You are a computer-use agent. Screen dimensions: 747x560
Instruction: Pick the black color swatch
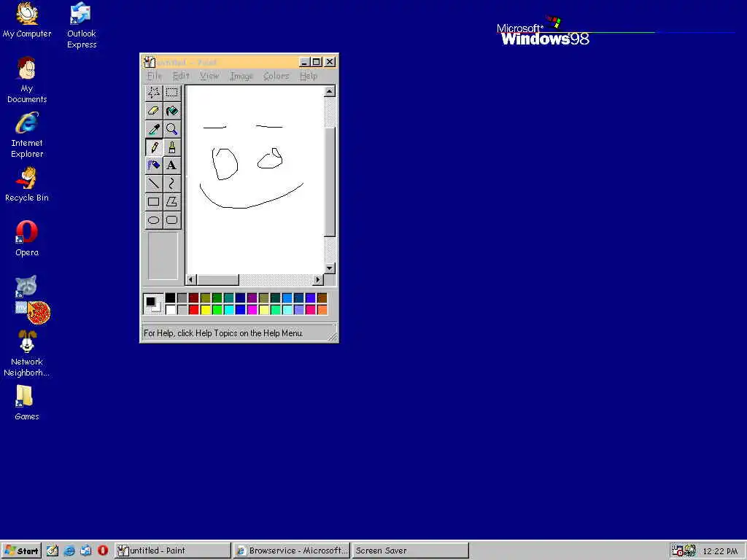(x=170, y=298)
